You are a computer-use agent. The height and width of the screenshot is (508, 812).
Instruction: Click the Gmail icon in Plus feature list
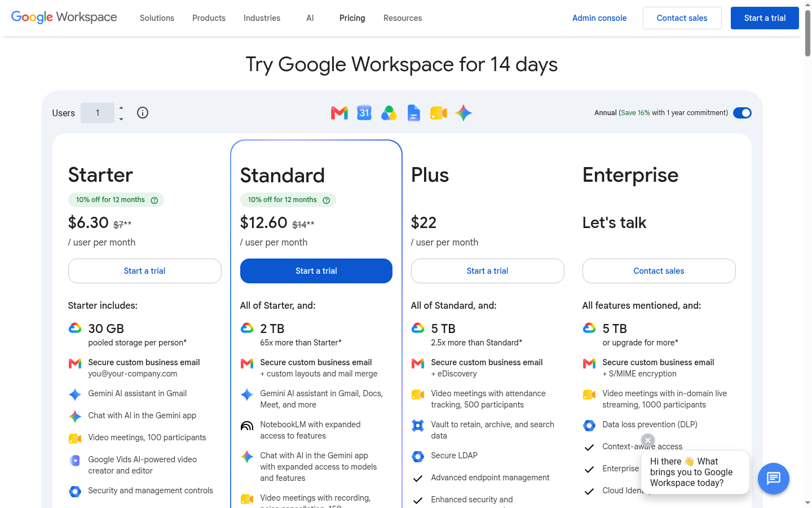(418, 364)
